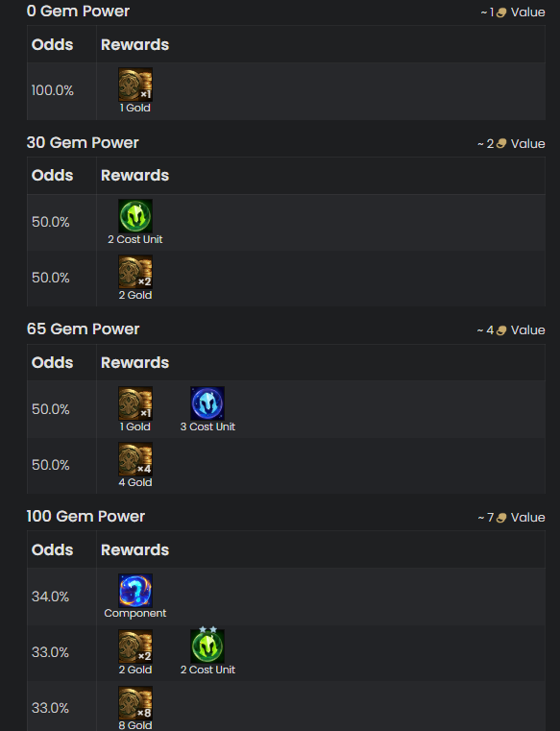The image size is (560, 731).
Task: Click the 1 Gold icon in 65 Gem Power
Action: (x=135, y=403)
